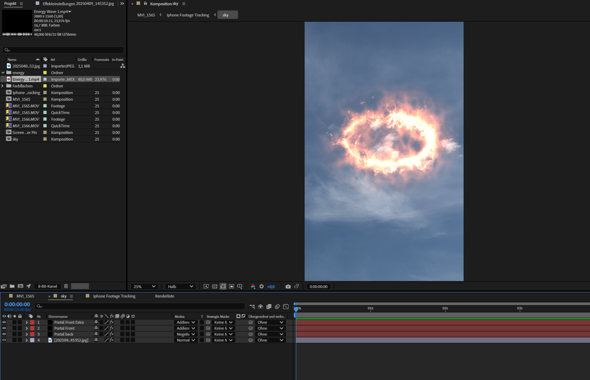Focus the timeline layer search field
Image resolution: width=590 pixels, height=380 pixels.
coord(140,306)
